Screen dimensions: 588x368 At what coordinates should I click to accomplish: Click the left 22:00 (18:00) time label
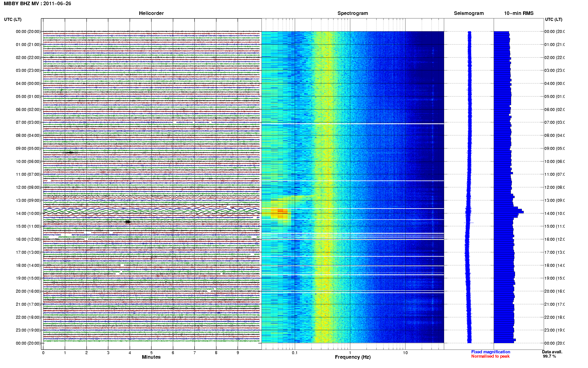(28, 317)
